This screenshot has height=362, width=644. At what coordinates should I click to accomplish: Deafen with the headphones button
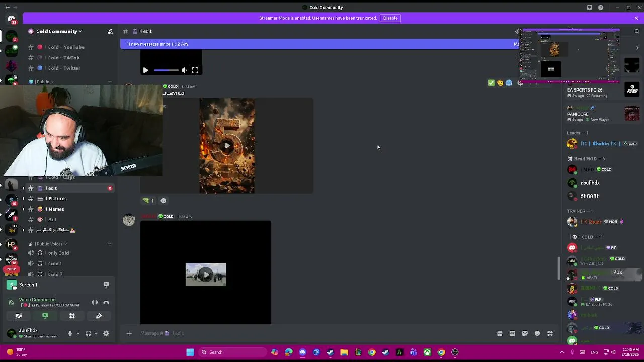point(88,333)
